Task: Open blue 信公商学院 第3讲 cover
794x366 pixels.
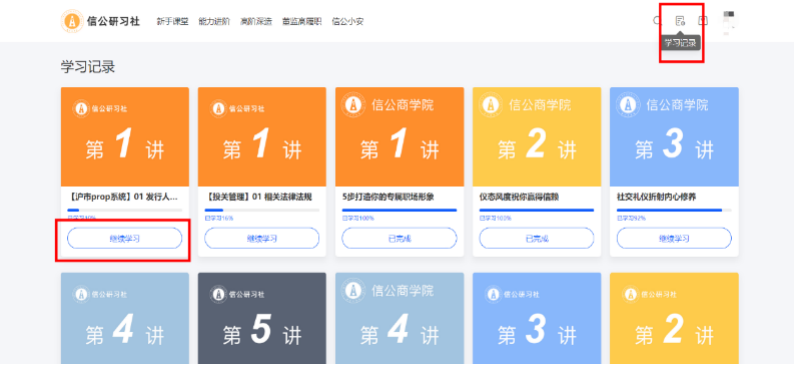Action: tap(674, 137)
